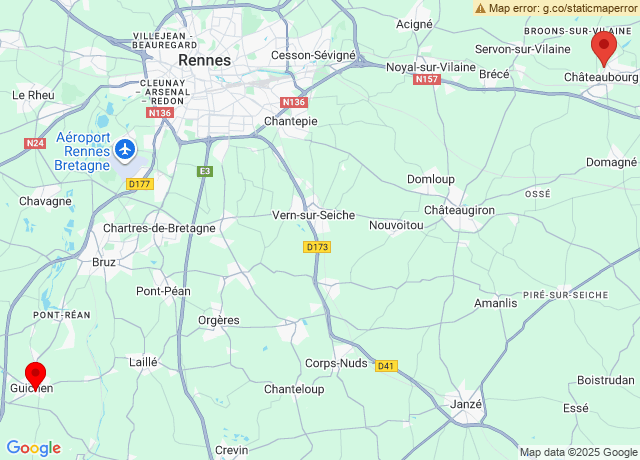Click the yellow D177 road shield

coord(140,184)
